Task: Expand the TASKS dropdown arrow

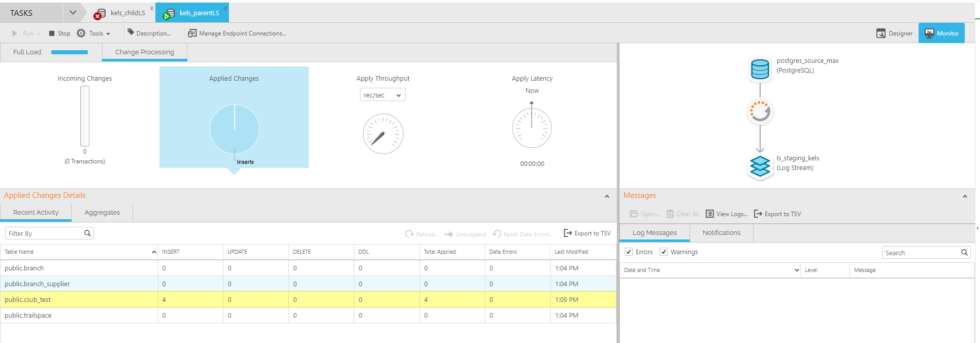Action: pyautogui.click(x=73, y=13)
